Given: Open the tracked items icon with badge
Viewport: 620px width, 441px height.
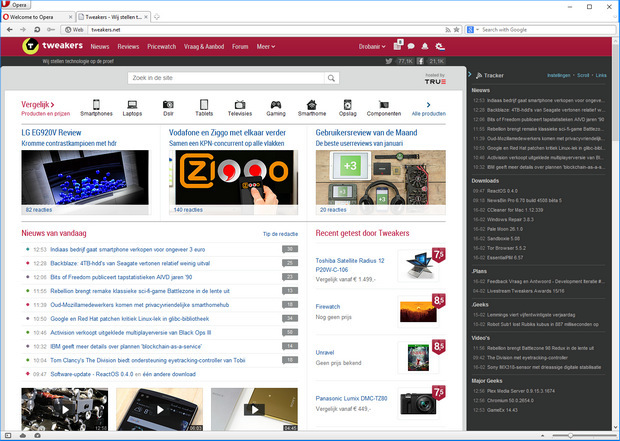Looking at the screenshot, I should (398, 45).
